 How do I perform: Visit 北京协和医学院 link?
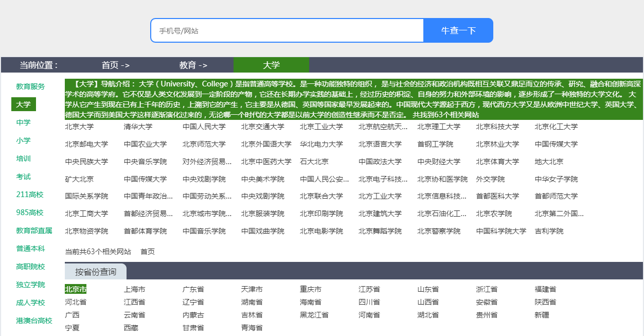[442, 179]
